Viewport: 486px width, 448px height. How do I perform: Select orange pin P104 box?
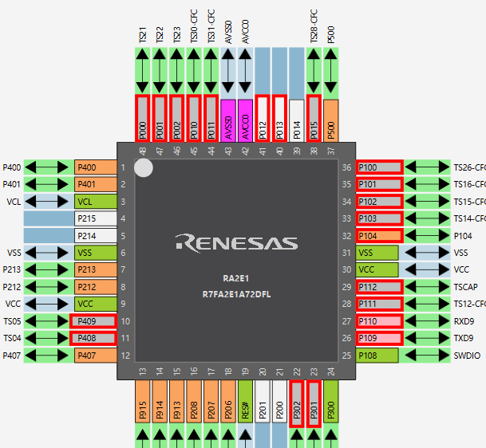pyautogui.click(x=380, y=236)
